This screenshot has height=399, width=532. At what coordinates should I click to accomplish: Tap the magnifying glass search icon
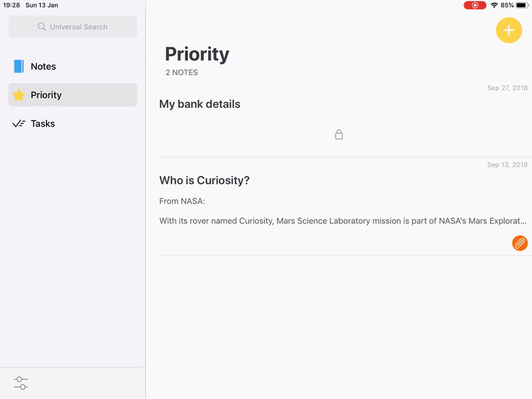pos(42,27)
